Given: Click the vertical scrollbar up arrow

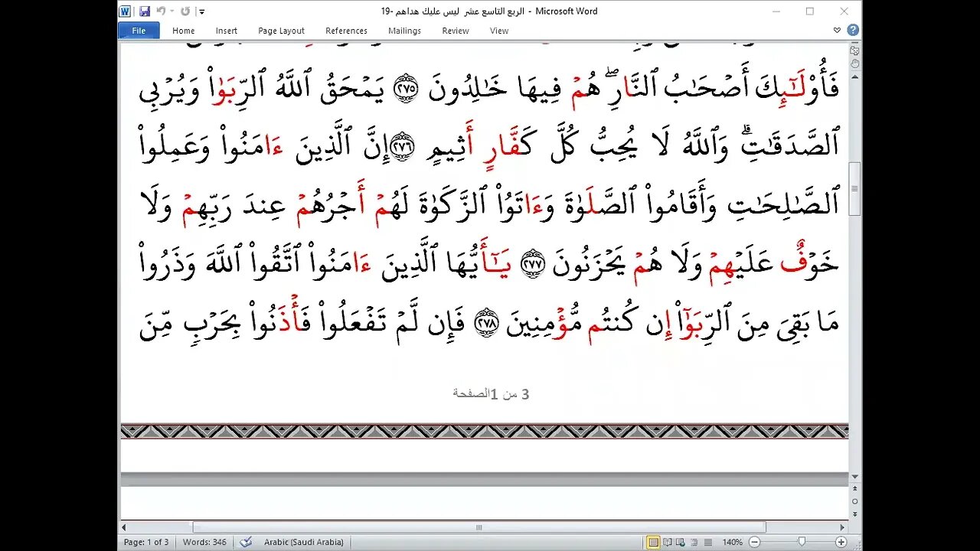Looking at the screenshot, I should (855, 77).
